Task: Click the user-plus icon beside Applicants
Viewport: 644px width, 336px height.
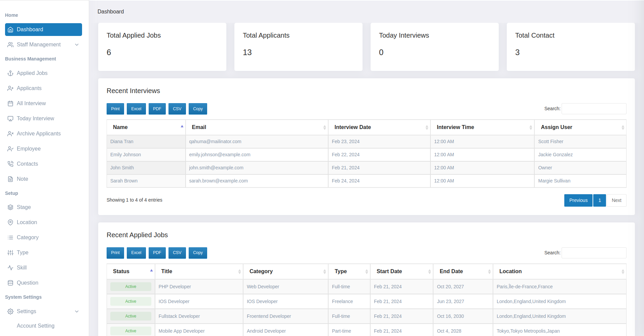Action: pos(10,88)
